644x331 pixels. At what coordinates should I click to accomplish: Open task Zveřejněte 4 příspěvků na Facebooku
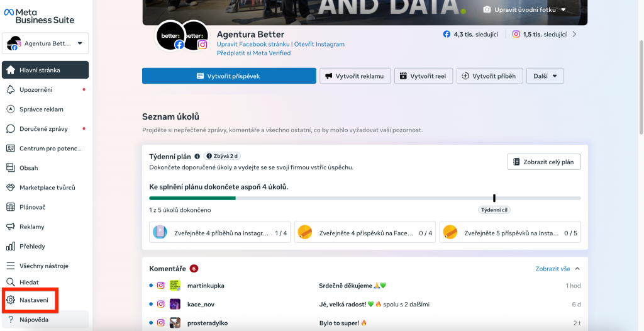365,233
